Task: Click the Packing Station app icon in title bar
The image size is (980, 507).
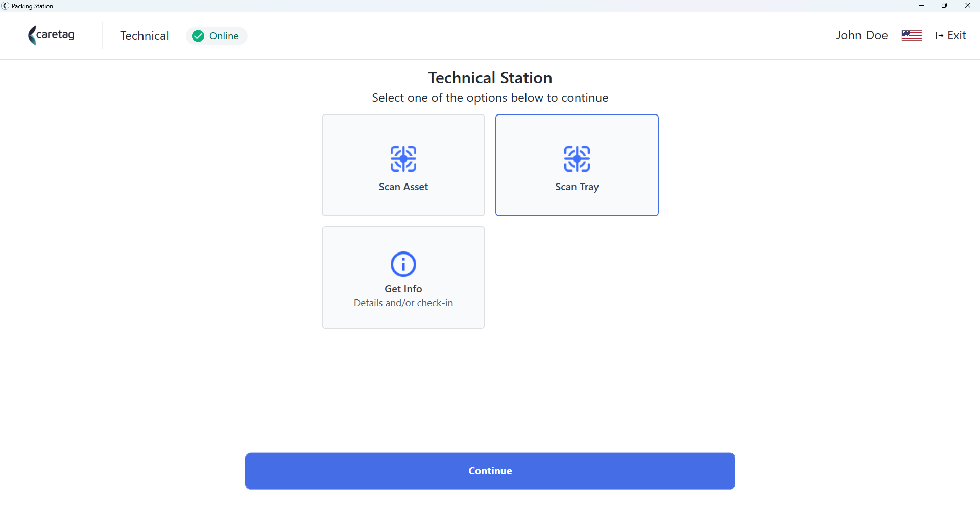Action: (x=6, y=6)
